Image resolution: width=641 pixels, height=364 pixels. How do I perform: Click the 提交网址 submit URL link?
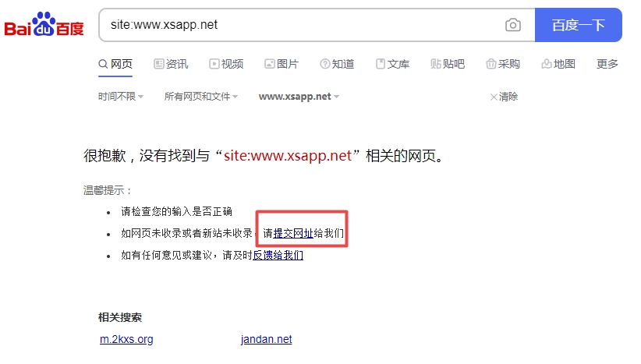(x=293, y=233)
